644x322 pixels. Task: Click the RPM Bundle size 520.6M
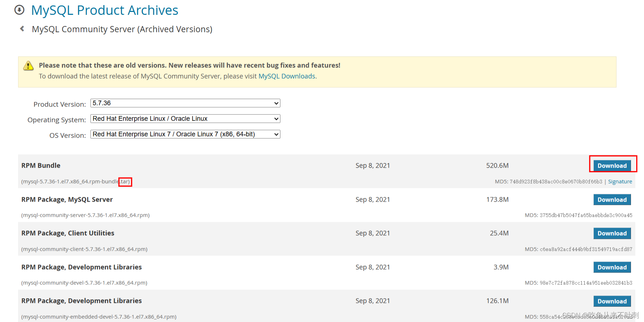point(497,166)
